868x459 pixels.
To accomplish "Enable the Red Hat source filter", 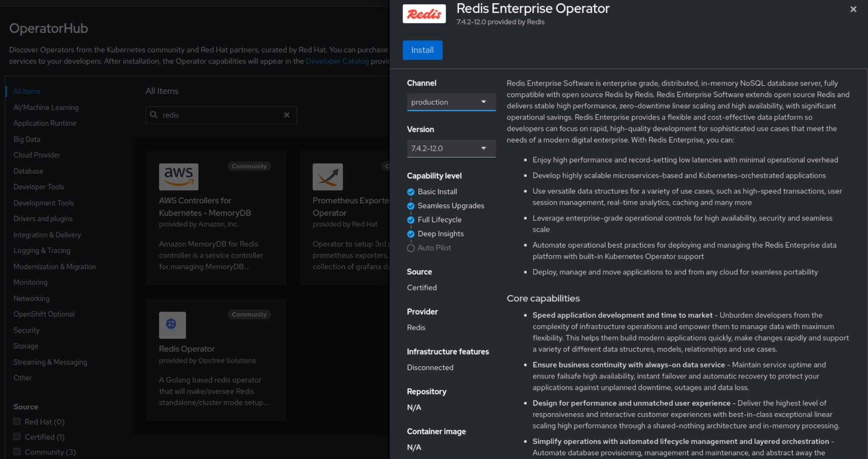I will point(17,421).
